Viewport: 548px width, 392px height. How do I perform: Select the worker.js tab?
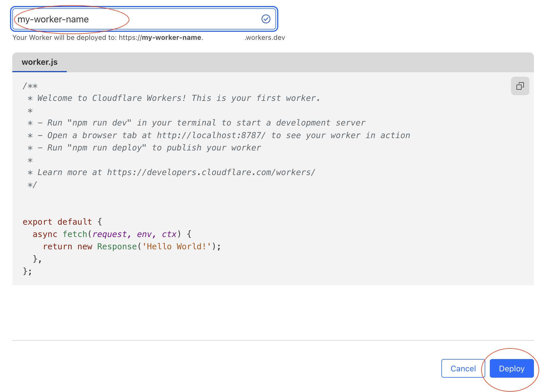pyautogui.click(x=40, y=62)
